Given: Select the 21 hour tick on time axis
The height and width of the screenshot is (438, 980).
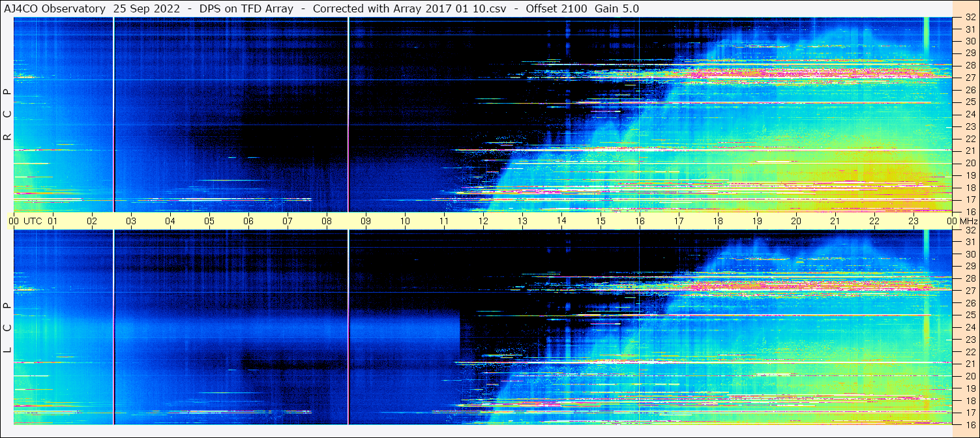Looking at the screenshot, I should 835,221.
